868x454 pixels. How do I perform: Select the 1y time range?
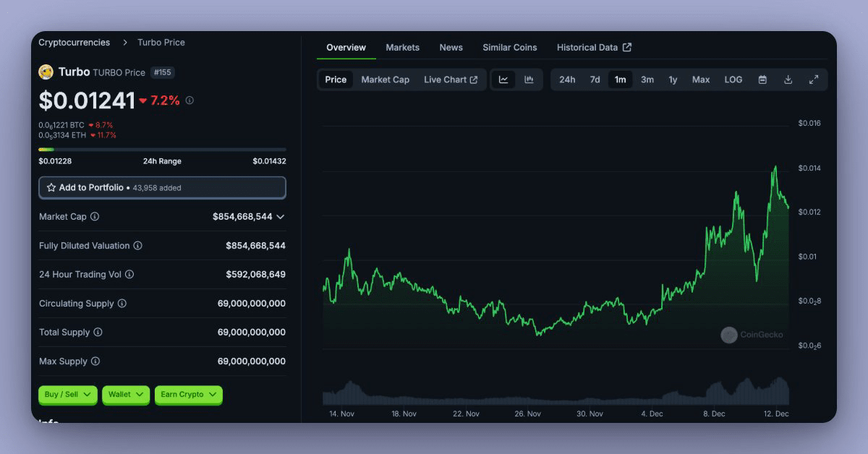(x=673, y=80)
